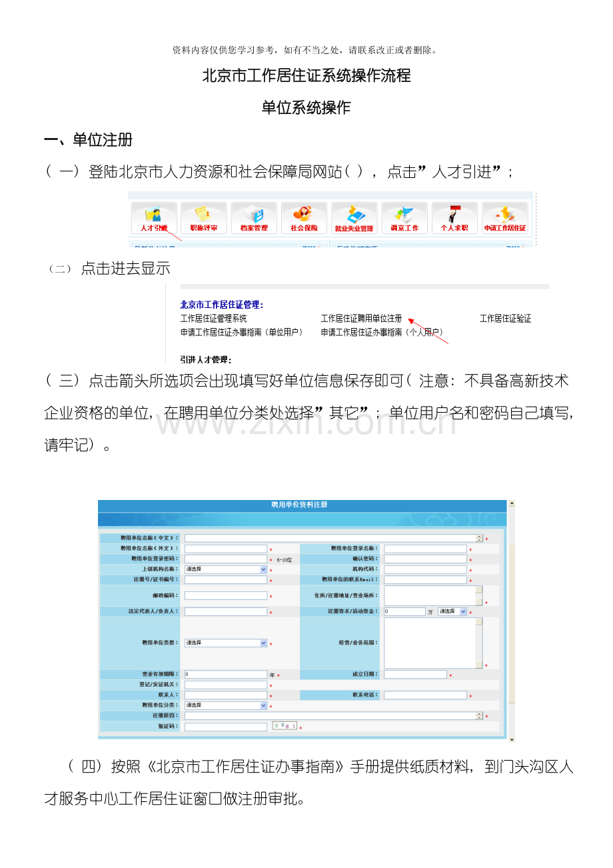Click the registration form's vertical scrollbar

click(x=512, y=621)
